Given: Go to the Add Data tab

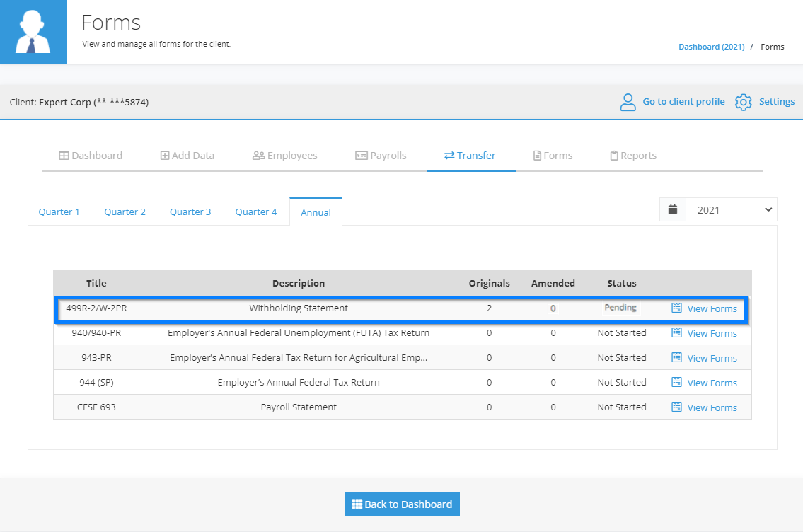Looking at the screenshot, I should [x=187, y=156].
